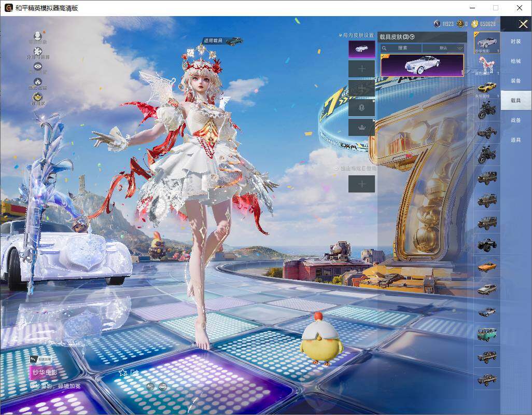This screenshot has height=415, width=532.
Task: Select the teal minibus thumbnail
Action: click(x=487, y=334)
